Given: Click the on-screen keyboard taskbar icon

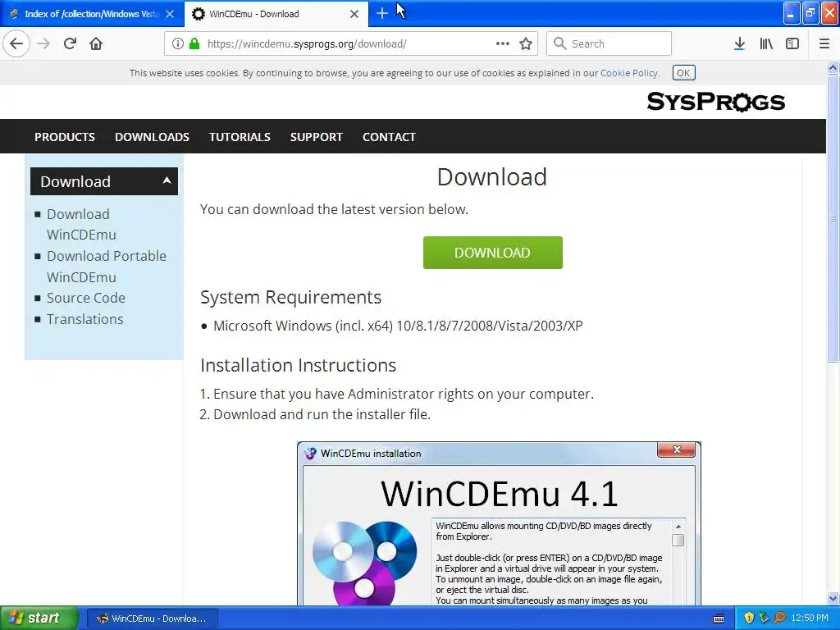Looking at the screenshot, I should coord(719,619).
